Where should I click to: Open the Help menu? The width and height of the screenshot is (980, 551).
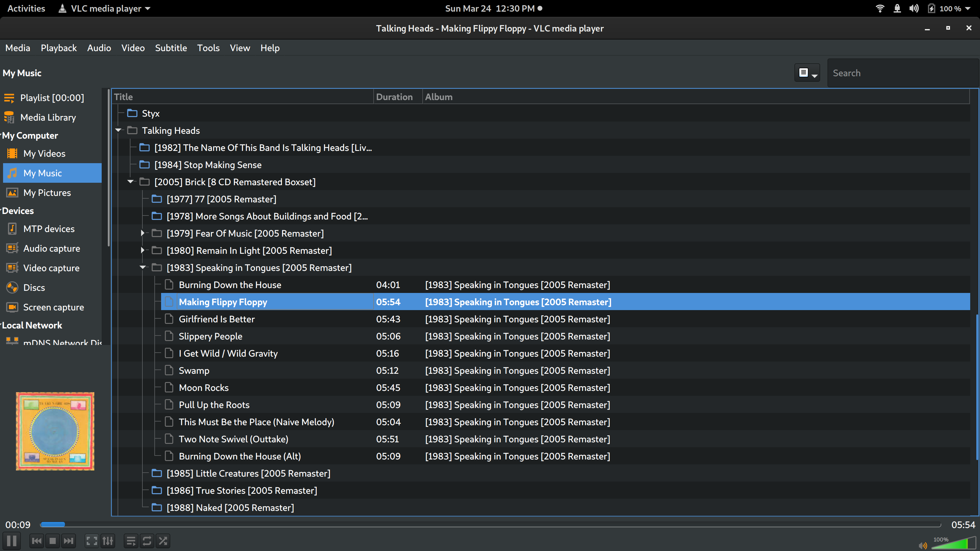click(x=270, y=48)
